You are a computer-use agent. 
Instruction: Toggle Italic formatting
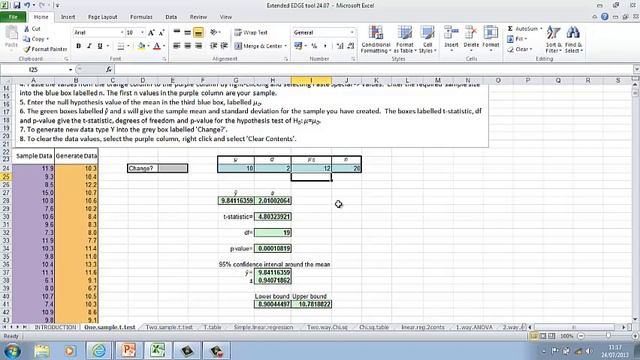coord(89,46)
